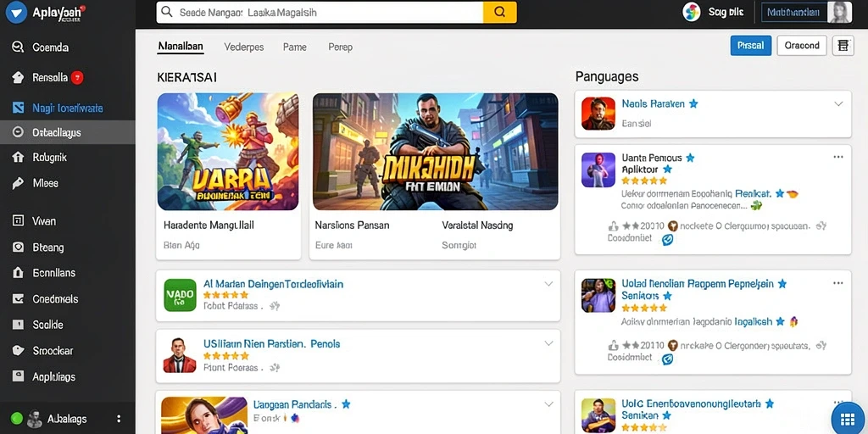
Task: Open the three-dot menu on Uolad Renolian card
Action: 838,283
